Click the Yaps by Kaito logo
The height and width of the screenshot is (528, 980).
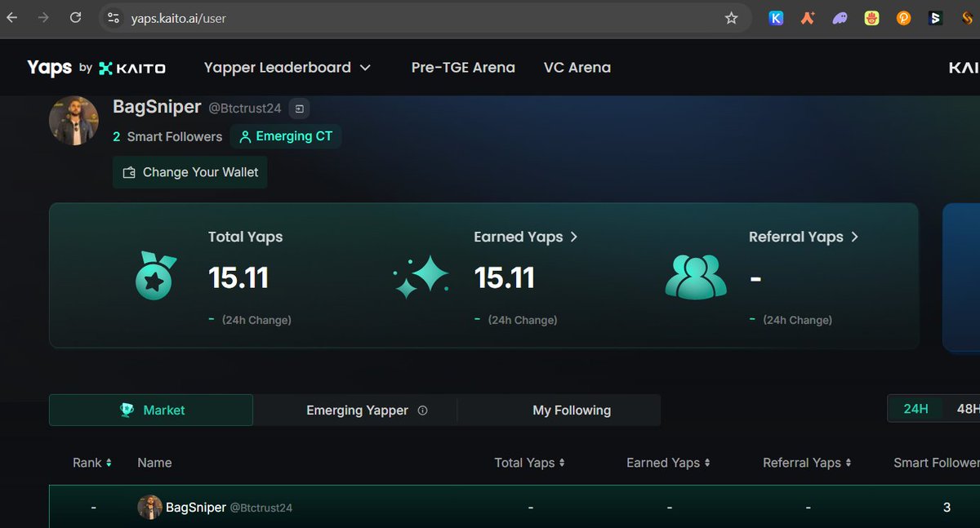[x=96, y=68]
